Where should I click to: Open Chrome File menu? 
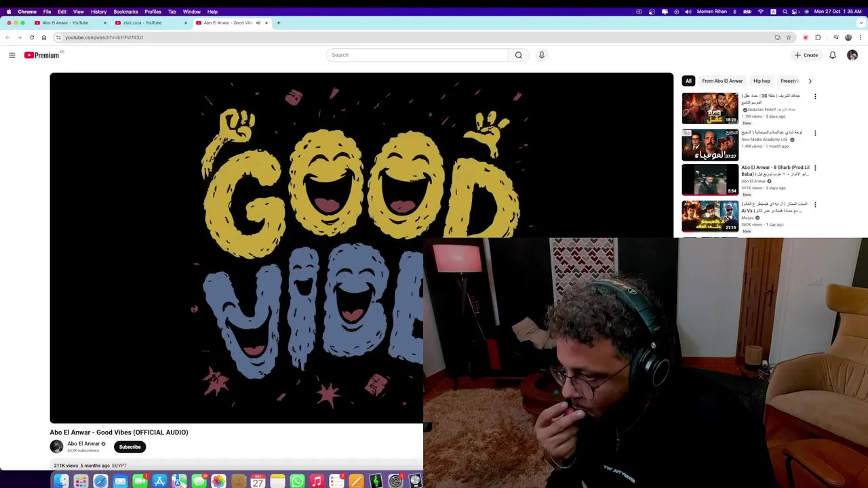pyautogui.click(x=47, y=12)
